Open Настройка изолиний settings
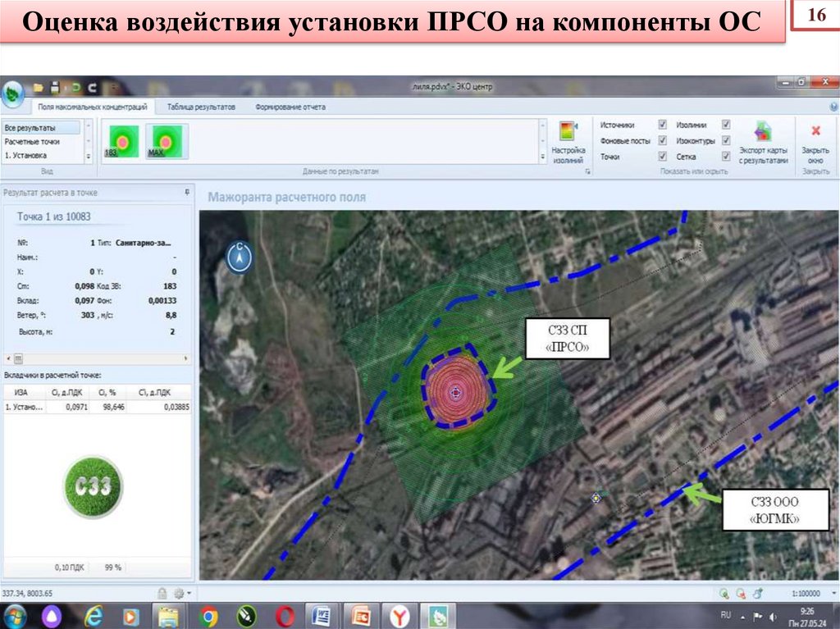Image resolution: width=840 pixels, height=629 pixels. tap(568, 142)
